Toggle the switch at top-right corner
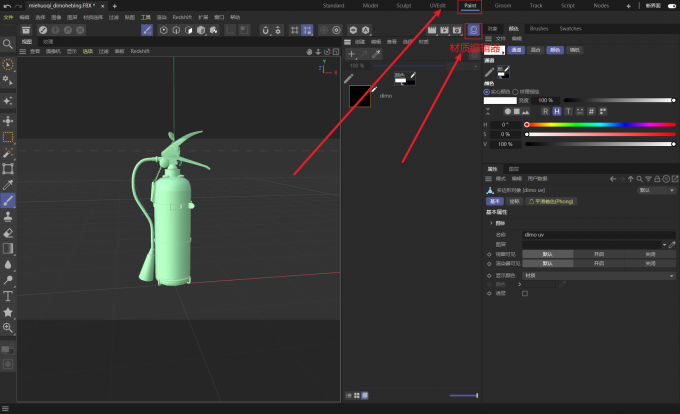The width and height of the screenshot is (680, 414). (672, 6)
